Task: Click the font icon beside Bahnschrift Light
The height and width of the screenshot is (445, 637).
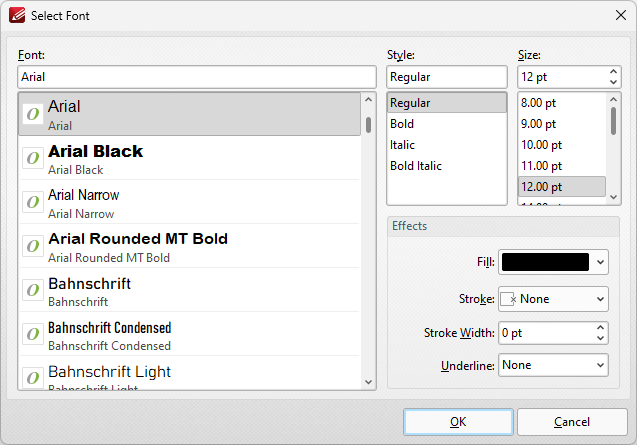Action: [x=32, y=378]
